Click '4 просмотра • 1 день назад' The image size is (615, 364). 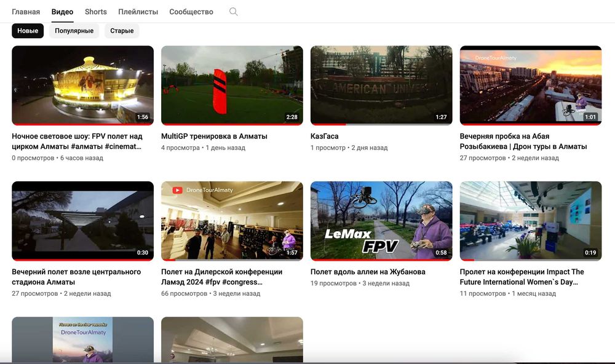click(203, 148)
